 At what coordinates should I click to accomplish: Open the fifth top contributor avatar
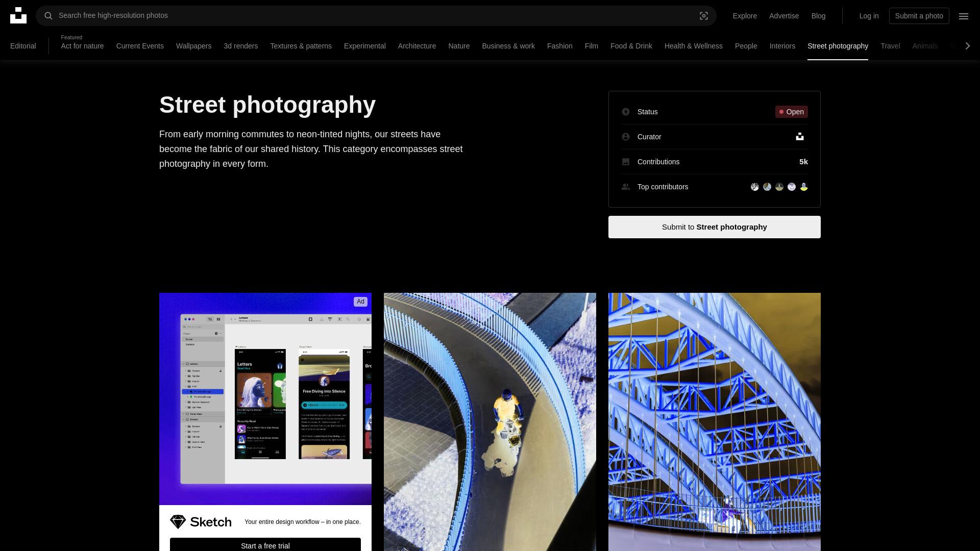click(x=804, y=187)
